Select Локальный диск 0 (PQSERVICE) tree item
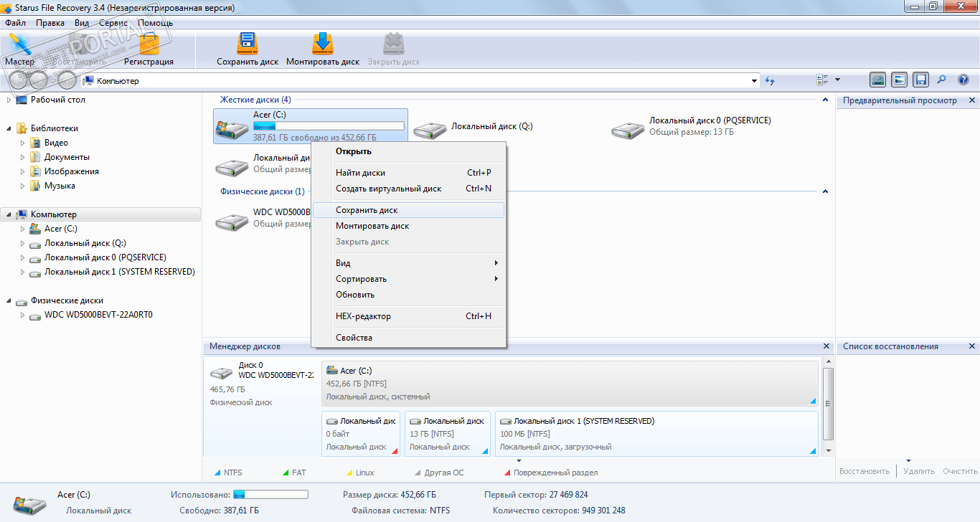This screenshot has width=980, height=522. pos(105,257)
